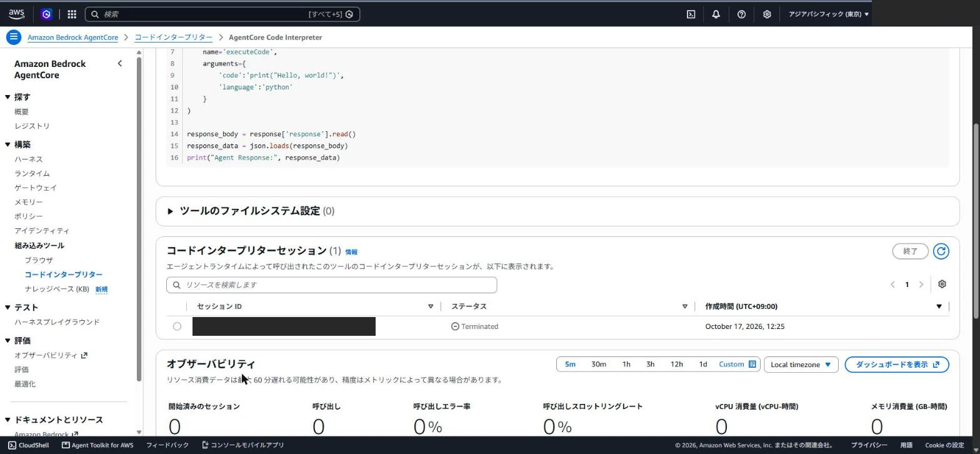Open the Custom time range calendar

click(737, 365)
